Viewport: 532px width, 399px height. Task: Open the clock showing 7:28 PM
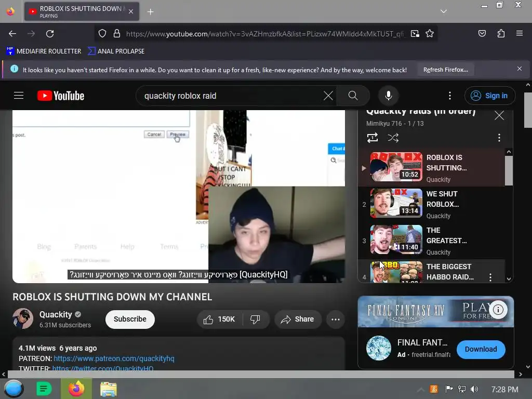click(x=504, y=390)
